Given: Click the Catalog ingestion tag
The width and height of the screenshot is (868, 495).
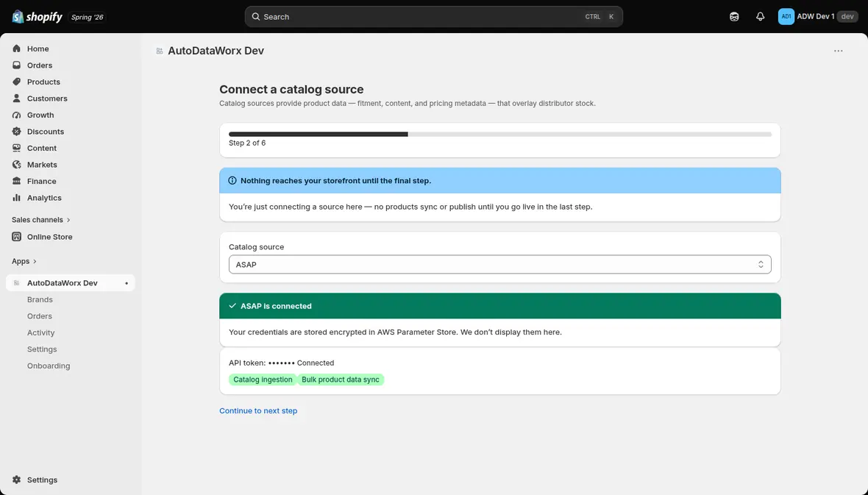Looking at the screenshot, I should point(263,380).
